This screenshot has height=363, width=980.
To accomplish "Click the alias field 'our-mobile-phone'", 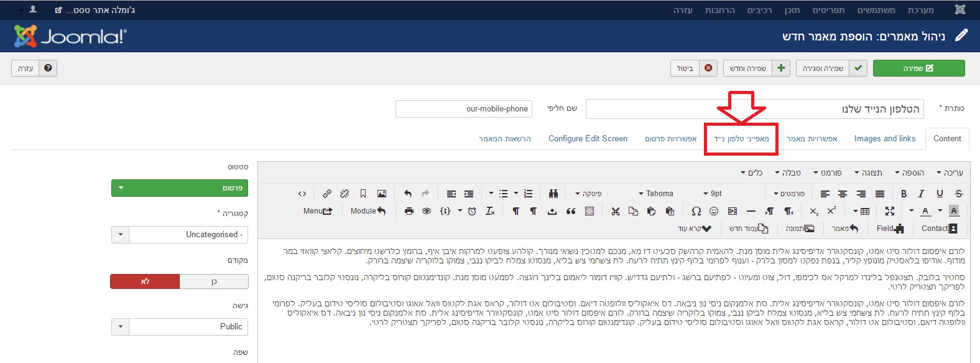I will [464, 108].
